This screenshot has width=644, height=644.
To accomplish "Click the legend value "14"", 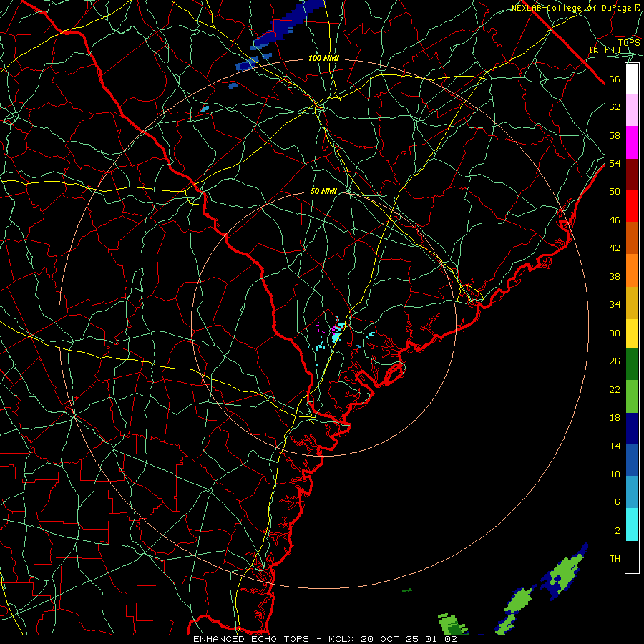I will (x=615, y=446).
